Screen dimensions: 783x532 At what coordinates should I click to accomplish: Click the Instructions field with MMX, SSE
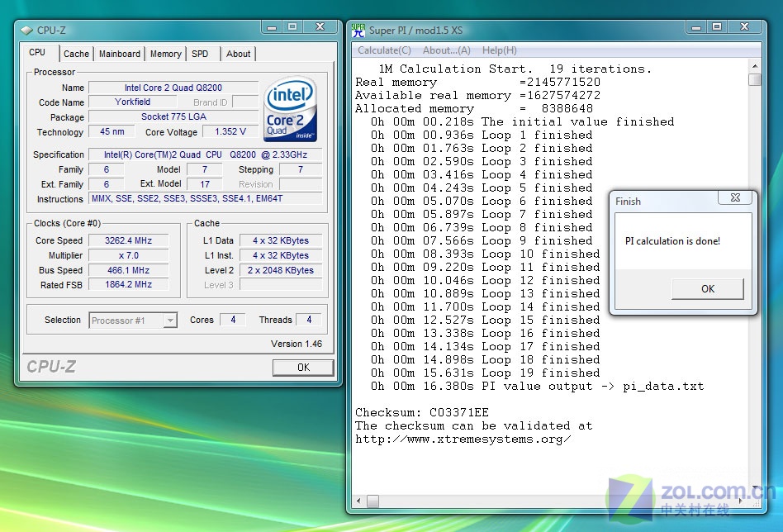click(205, 199)
